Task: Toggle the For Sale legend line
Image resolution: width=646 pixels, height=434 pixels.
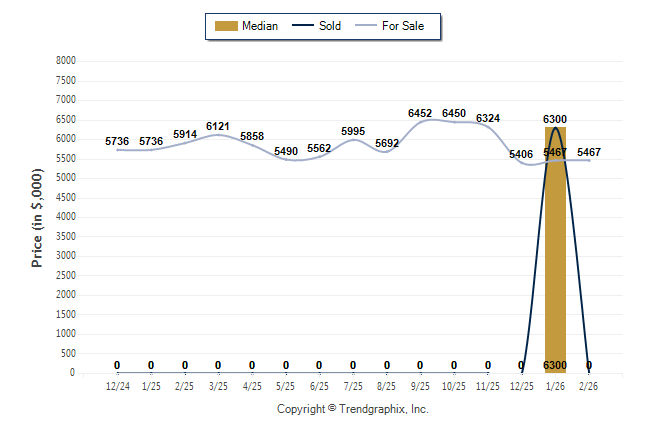Action: tap(366, 26)
